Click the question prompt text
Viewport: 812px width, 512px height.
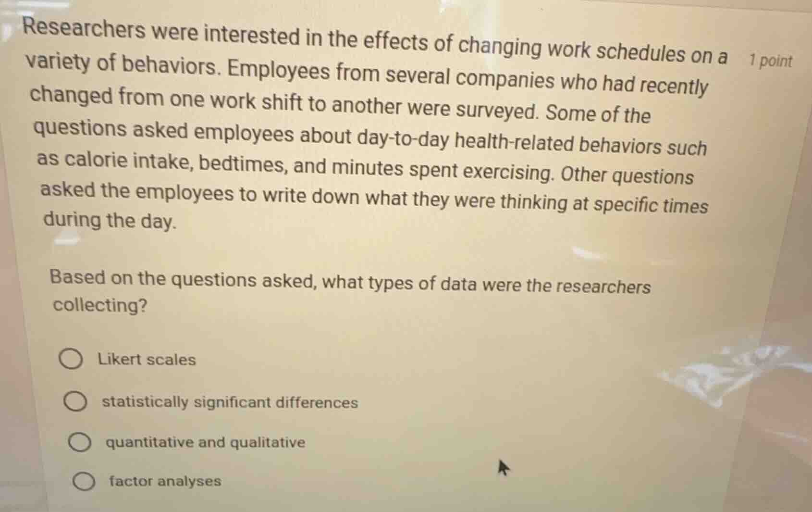point(351,291)
